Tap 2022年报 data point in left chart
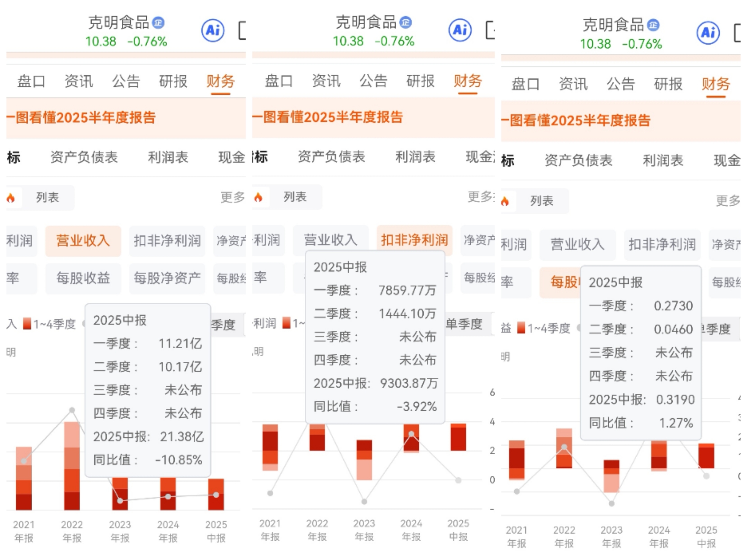The width and height of the screenshot is (747, 560). 72,410
